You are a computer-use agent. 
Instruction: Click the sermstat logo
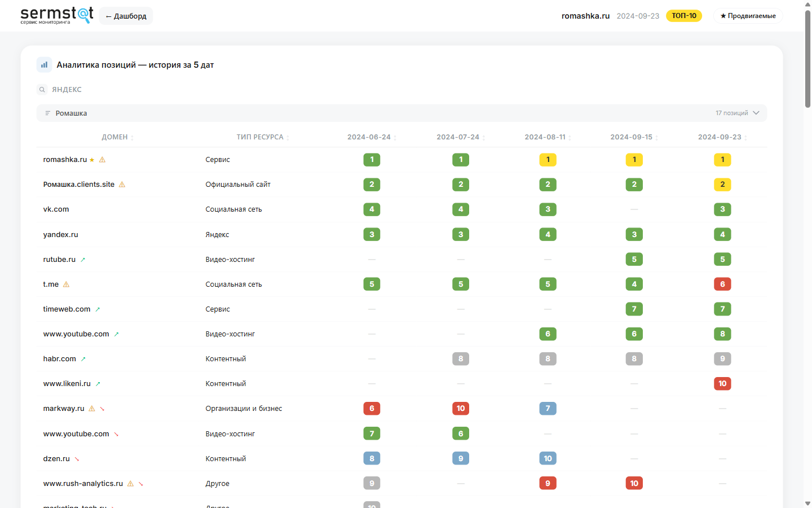point(56,15)
